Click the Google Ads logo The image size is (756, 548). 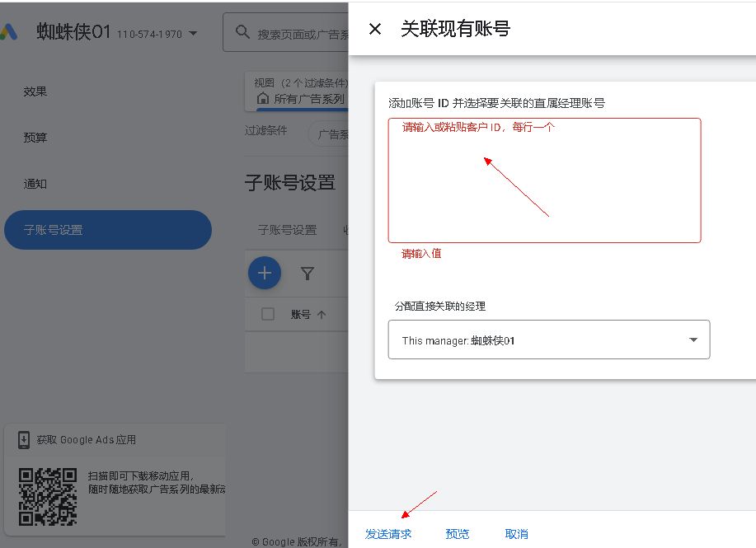(8, 33)
